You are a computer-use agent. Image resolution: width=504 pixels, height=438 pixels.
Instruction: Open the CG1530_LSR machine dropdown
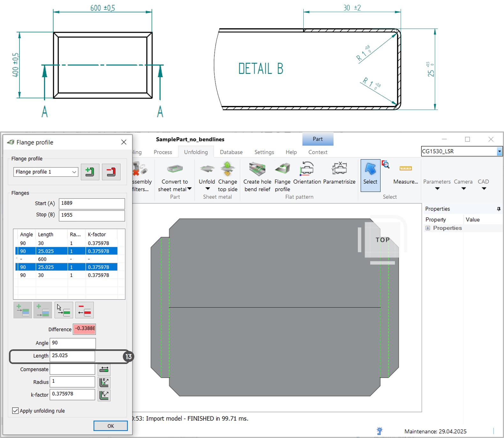tap(499, 152)
